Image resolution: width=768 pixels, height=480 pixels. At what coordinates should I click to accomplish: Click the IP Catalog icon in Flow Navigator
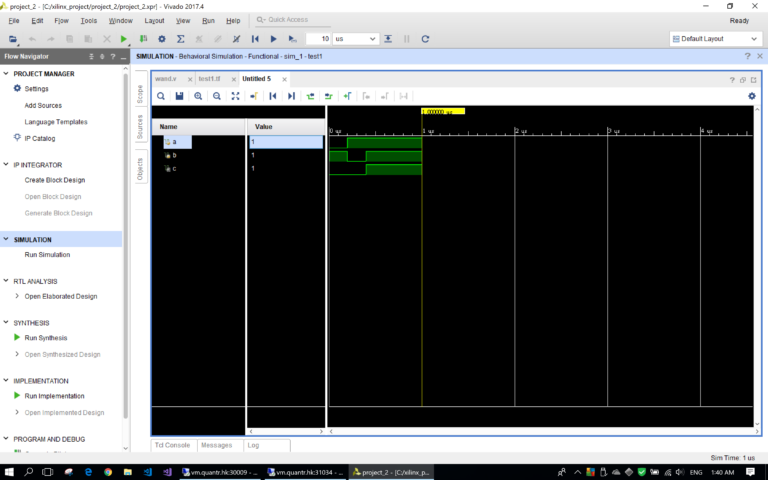click(x=17, y=138)
